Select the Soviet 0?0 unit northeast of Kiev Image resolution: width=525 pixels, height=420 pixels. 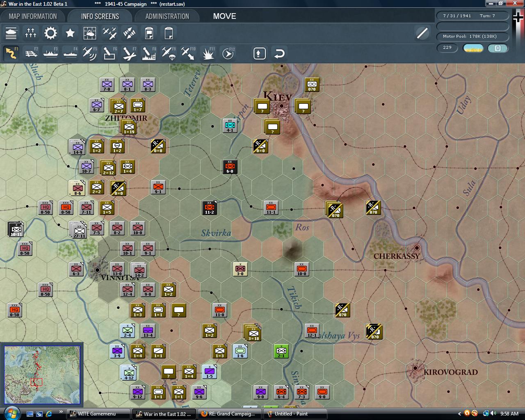pyautogui.click(x=312, y=84)
